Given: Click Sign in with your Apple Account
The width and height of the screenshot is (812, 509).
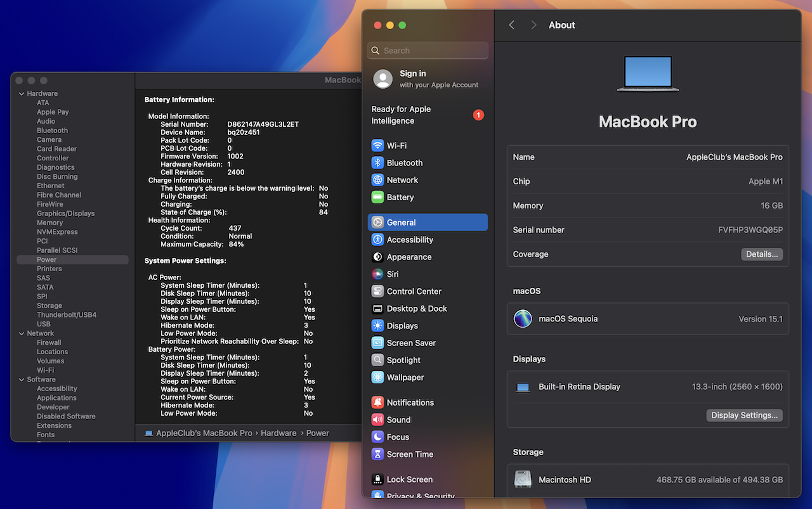Looking at the screenshot, I should [428, 79].
